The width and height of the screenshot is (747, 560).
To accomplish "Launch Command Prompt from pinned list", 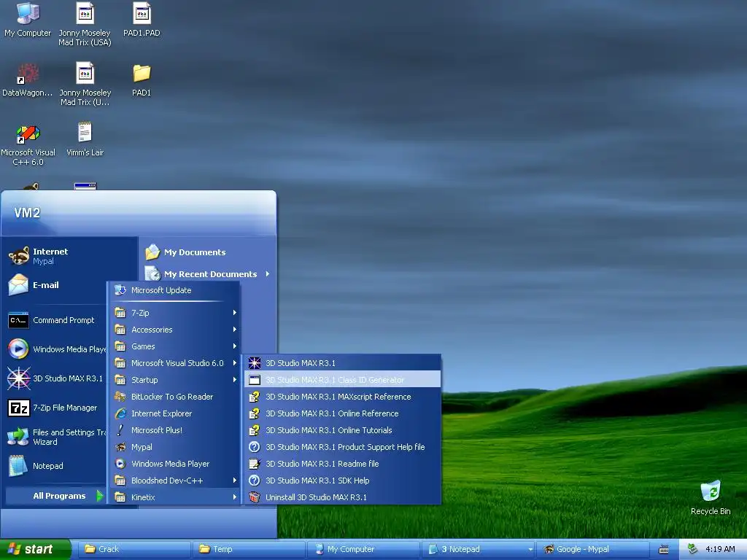I will pos(56,320).
